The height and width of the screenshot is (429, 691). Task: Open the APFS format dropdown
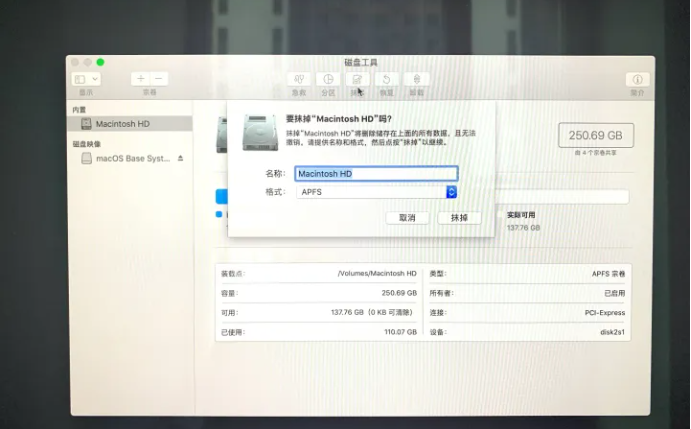click(377, 192)
